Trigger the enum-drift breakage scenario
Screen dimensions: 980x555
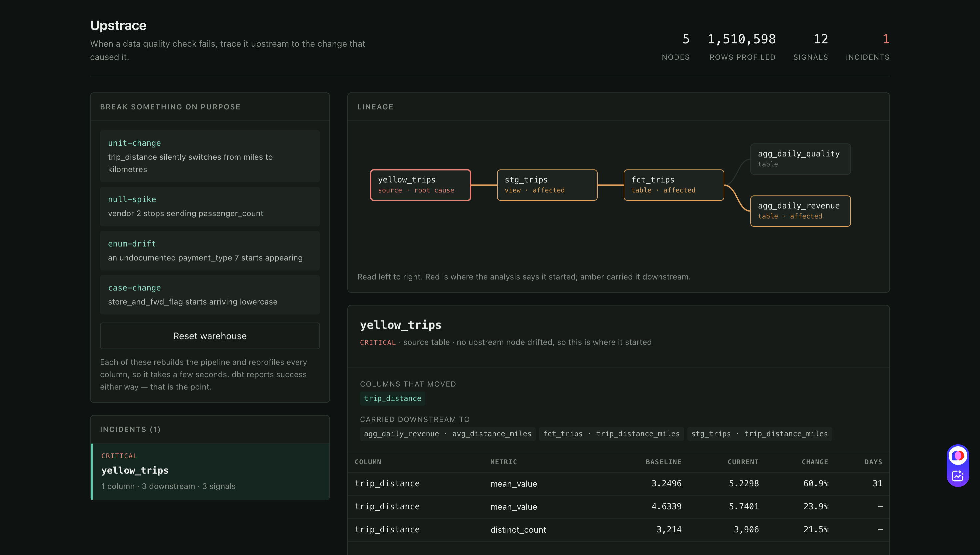point(210,251)
